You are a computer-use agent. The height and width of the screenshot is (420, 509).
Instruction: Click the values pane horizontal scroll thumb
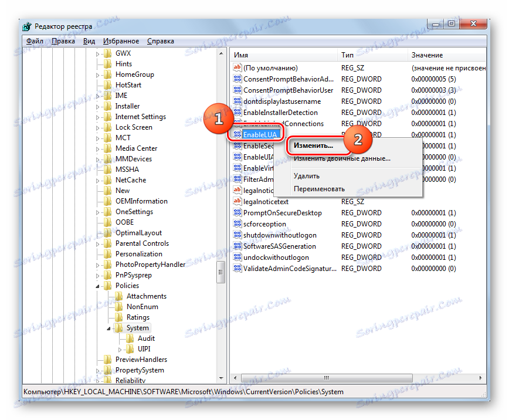(x=327, y=378)
